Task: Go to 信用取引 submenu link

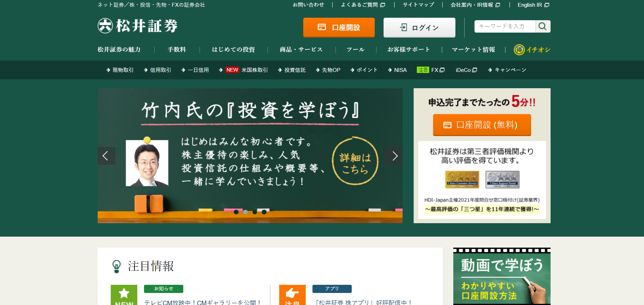Action: click(x=157, y=70)
